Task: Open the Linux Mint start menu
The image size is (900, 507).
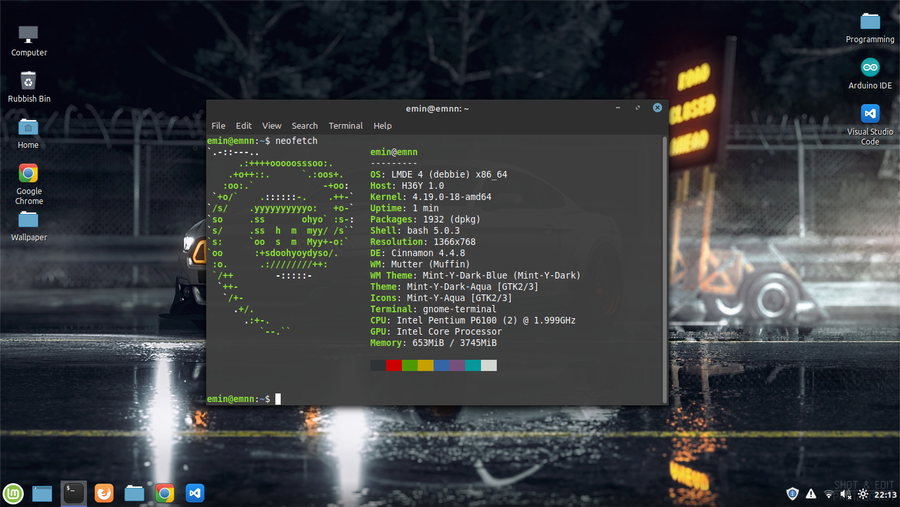Action: (x=13, y=492)
